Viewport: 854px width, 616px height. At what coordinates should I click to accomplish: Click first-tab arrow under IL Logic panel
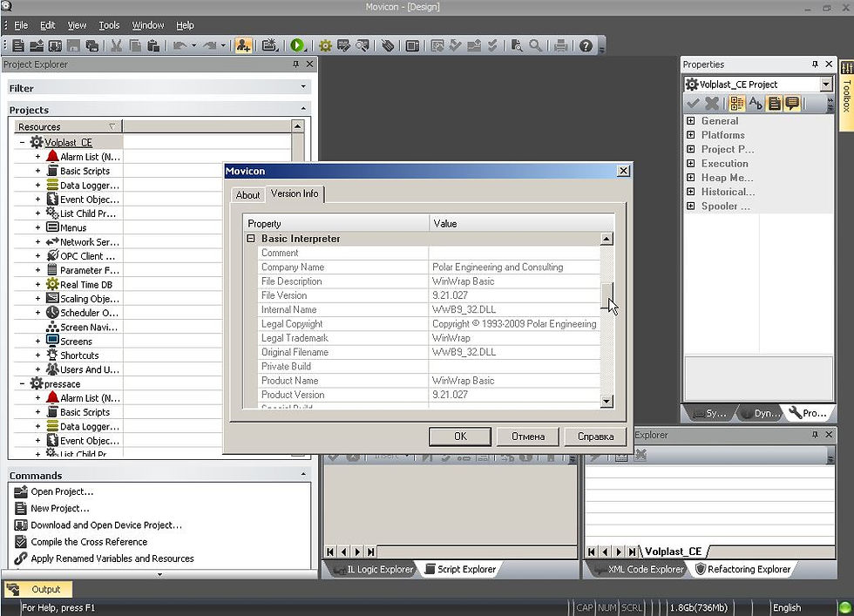[x=330, y=552]
